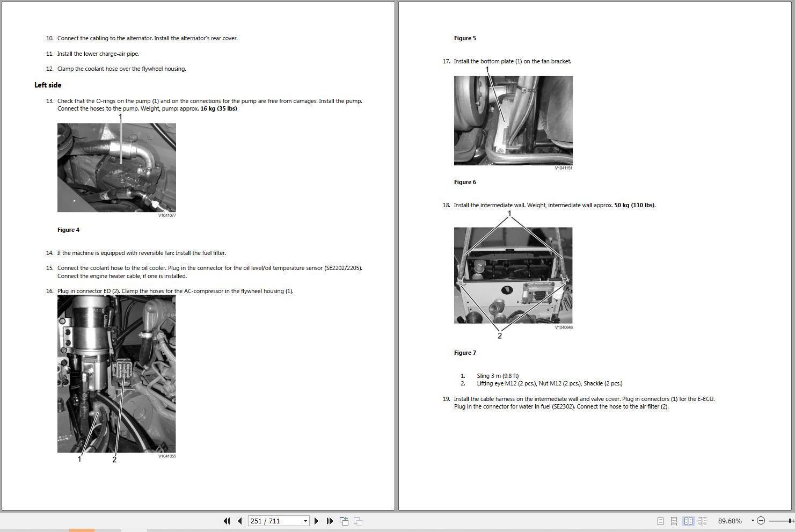The height and width of the screenshot is (532, 795).
Task: Go to the previous page
Action: coord(240,521)
